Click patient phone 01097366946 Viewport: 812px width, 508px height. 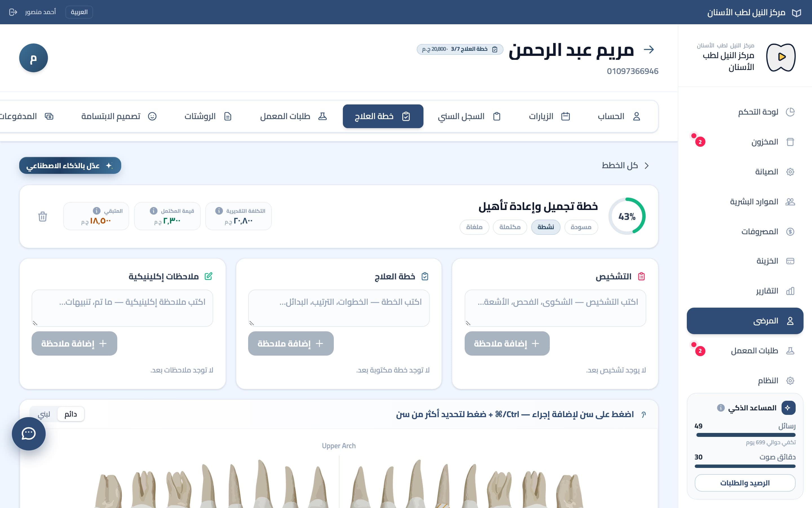click(x=632, y=71)
